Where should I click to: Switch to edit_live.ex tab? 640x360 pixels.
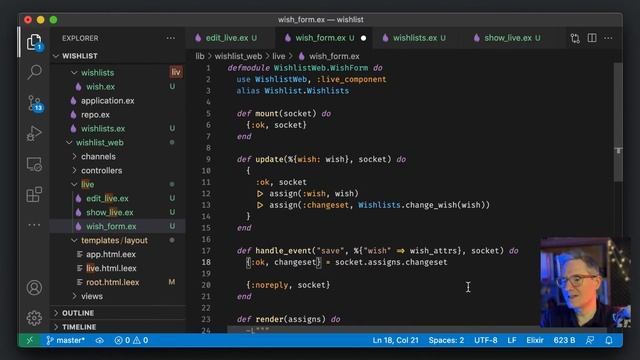tap(230, 38)
